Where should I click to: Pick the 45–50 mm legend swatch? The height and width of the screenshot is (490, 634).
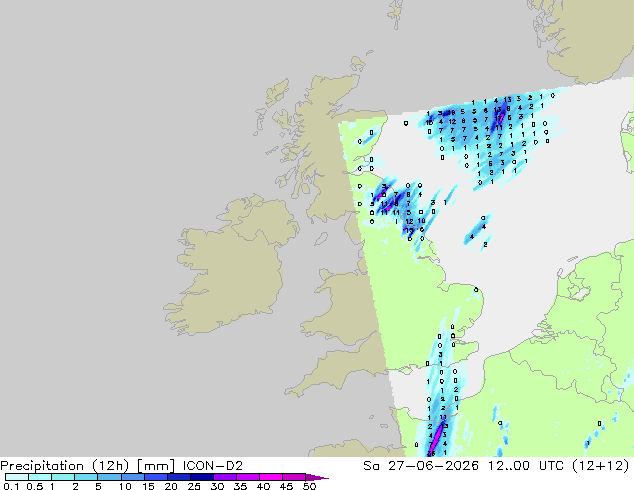pos(294,477)
